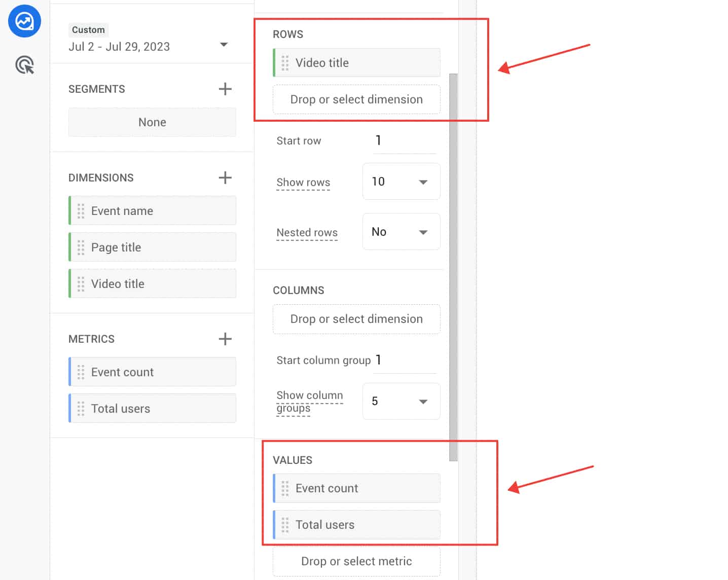Select Page title in Dimensions list
Image resolution: width=728 pixels, height=580 pixels.
click(152, 247)
